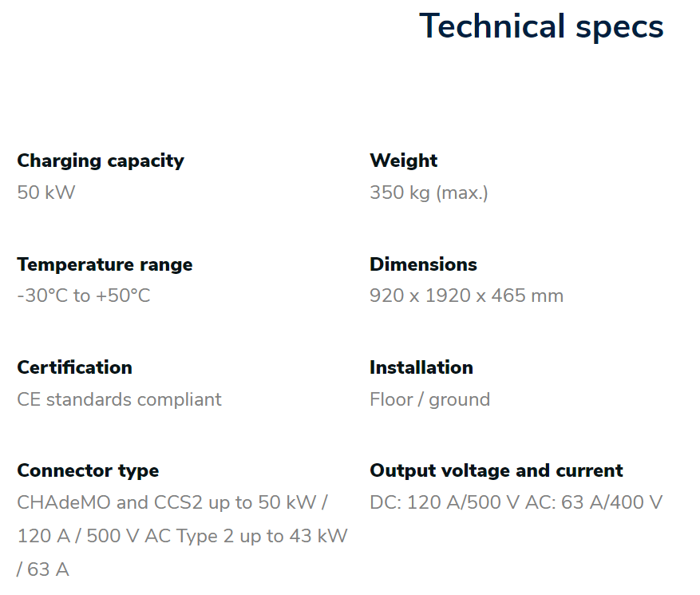Click the Technical specs heading

[x=541, y=26]
